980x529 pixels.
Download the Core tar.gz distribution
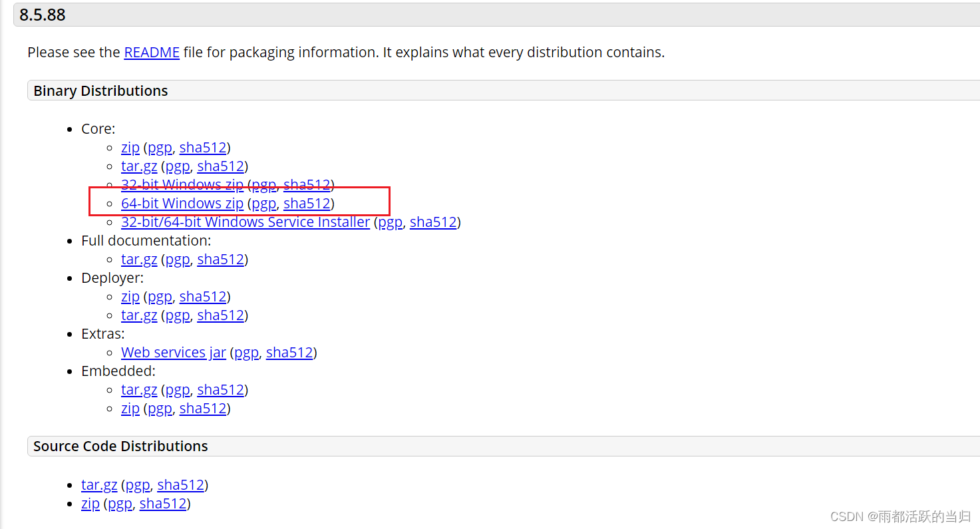click(139, 166)
